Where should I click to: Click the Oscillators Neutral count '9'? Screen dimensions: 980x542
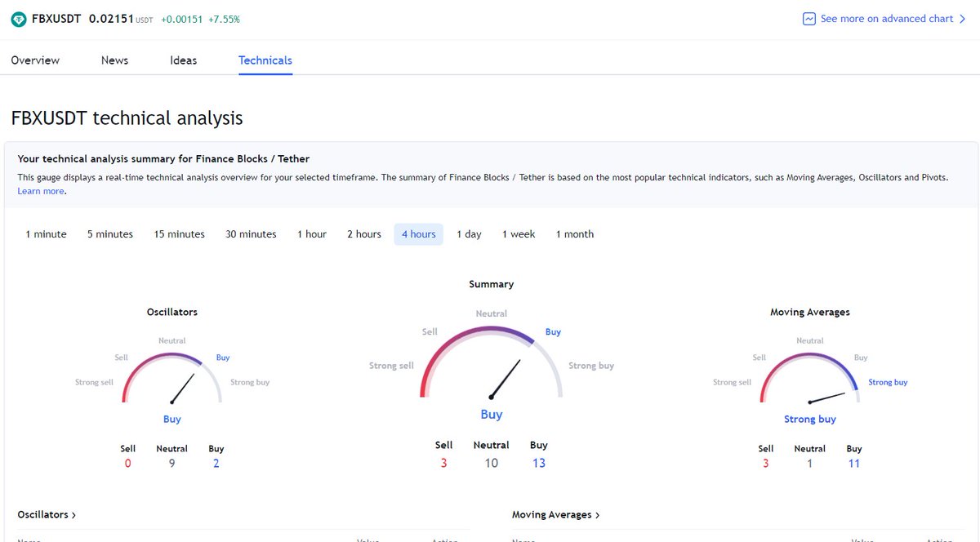click(x=171, y=464)
